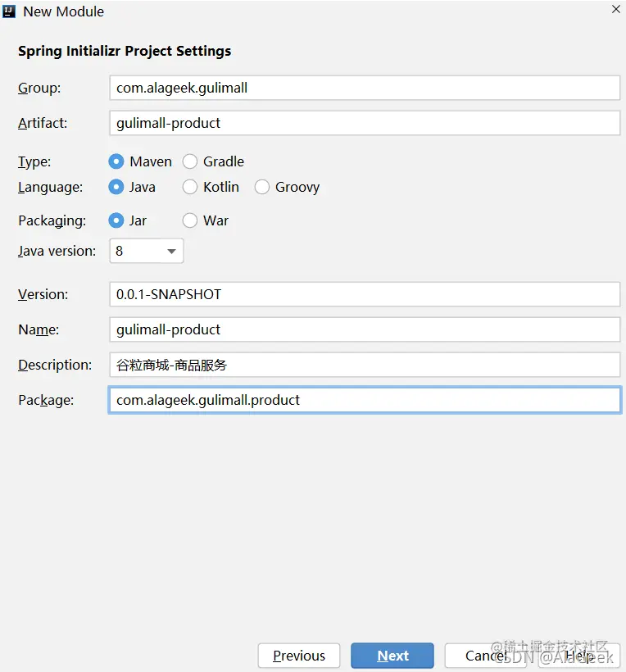Cancel the module creation
The image size is (626, 672).
[486, 656]
